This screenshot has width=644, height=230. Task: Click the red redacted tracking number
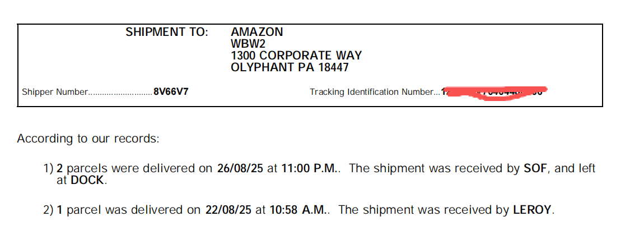click(494, 93)
